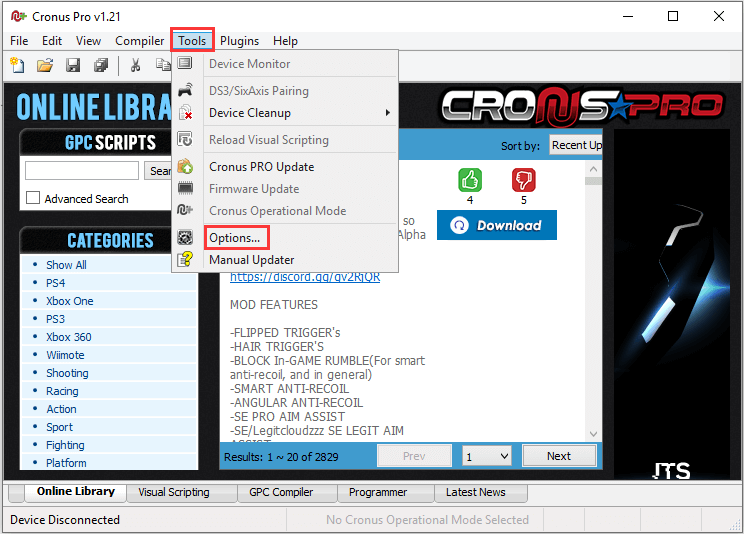Open the page number dropdown
744x534 pixels.
[x=487, y=456]
